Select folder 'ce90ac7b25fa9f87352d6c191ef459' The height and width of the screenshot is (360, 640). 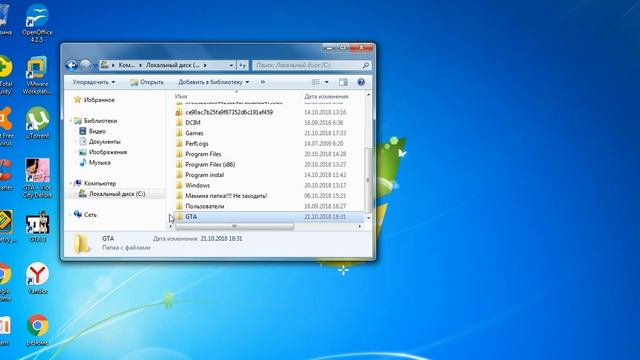229,112
